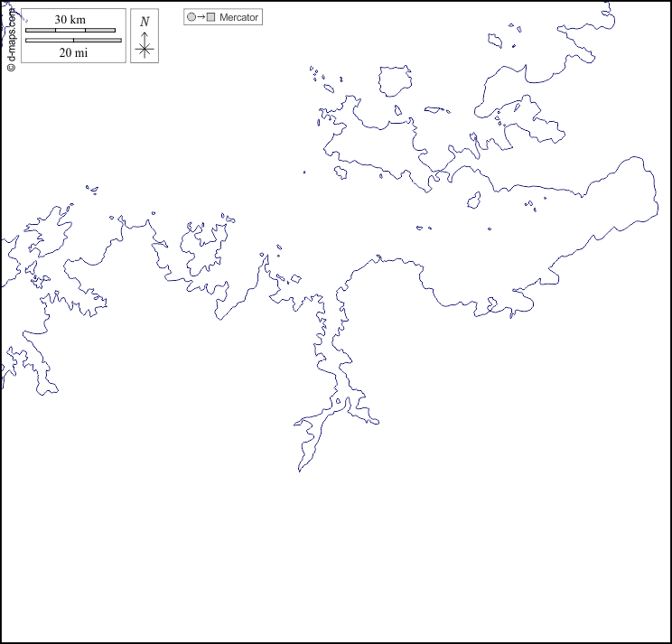Image resolution: width=672 pixels, height=644 pixels.
Task: Click the arrow between circle and square
Action: [201, 17]
